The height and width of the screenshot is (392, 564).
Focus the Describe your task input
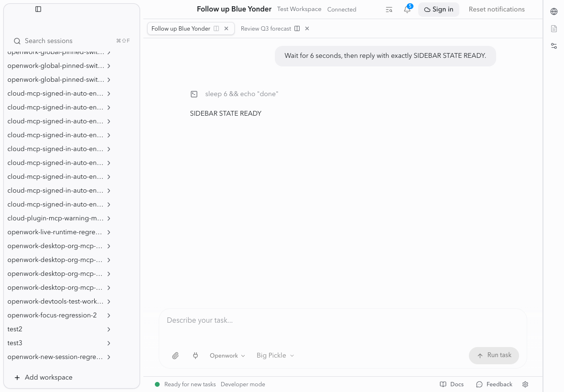click(342, 320)
